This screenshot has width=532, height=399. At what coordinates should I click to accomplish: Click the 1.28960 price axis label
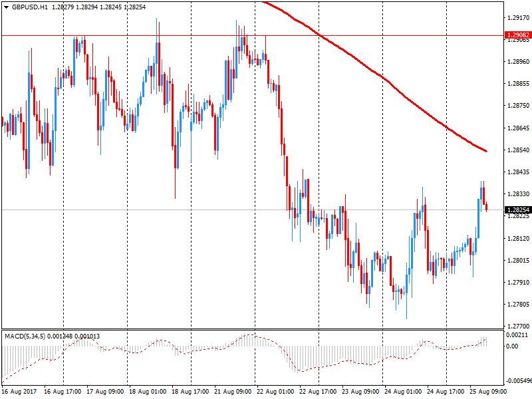click(x=518, y=62)
